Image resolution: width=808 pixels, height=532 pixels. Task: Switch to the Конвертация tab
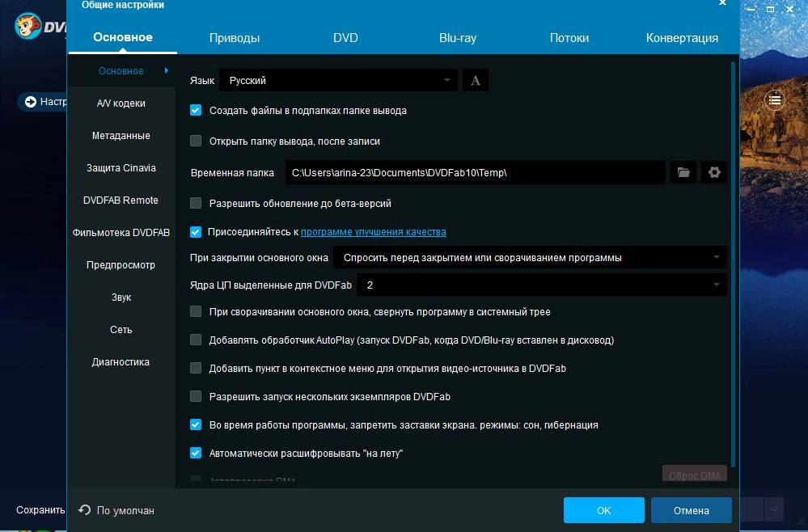pos(682,37)
